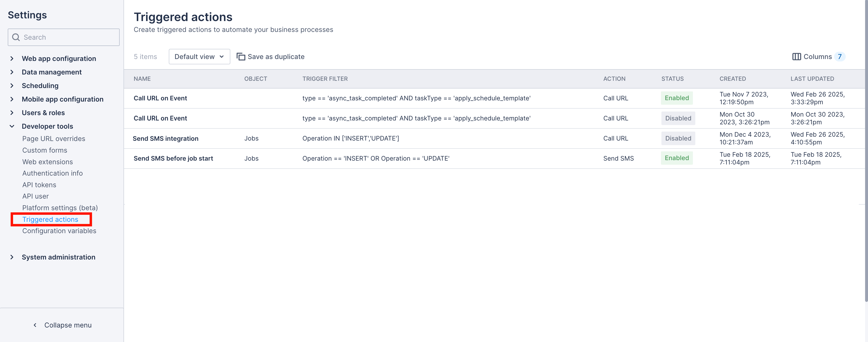Expand System administration chevron

12,257
